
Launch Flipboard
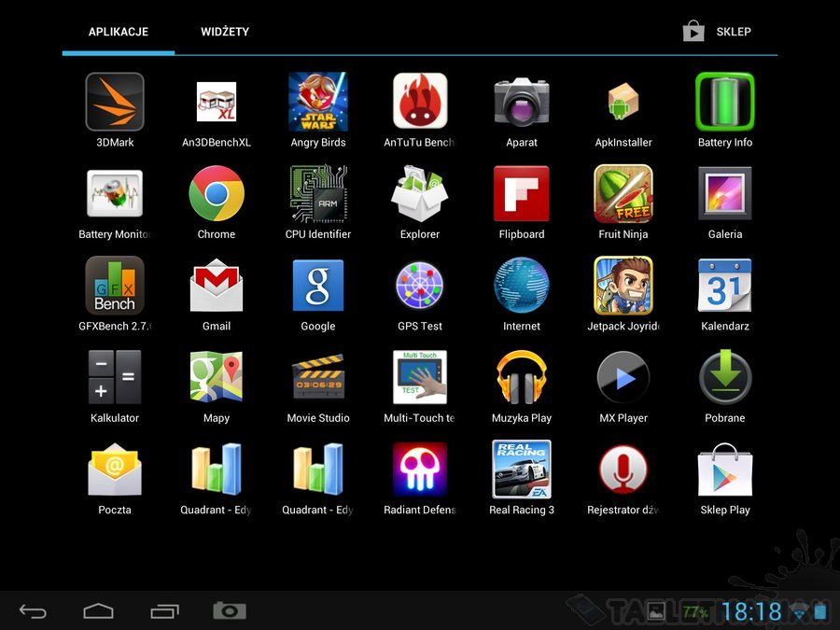click(x=521, y=193)
